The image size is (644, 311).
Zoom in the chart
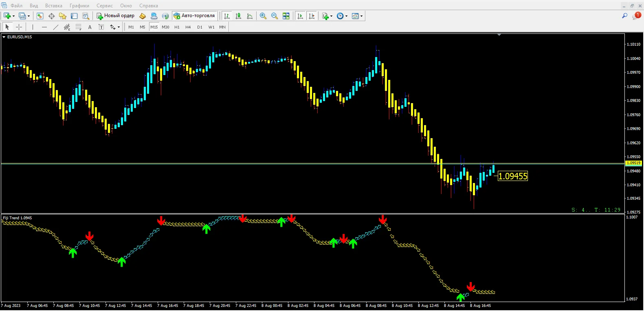[263, 16]
